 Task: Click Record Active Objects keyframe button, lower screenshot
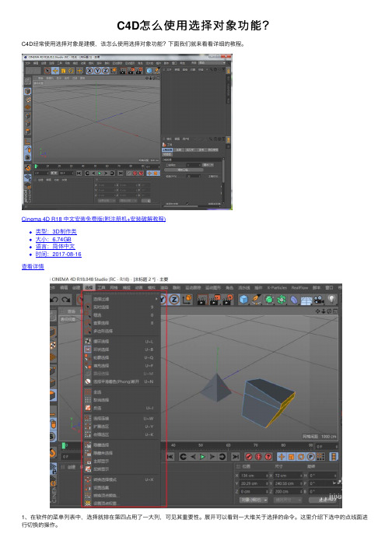coord(249,457)
